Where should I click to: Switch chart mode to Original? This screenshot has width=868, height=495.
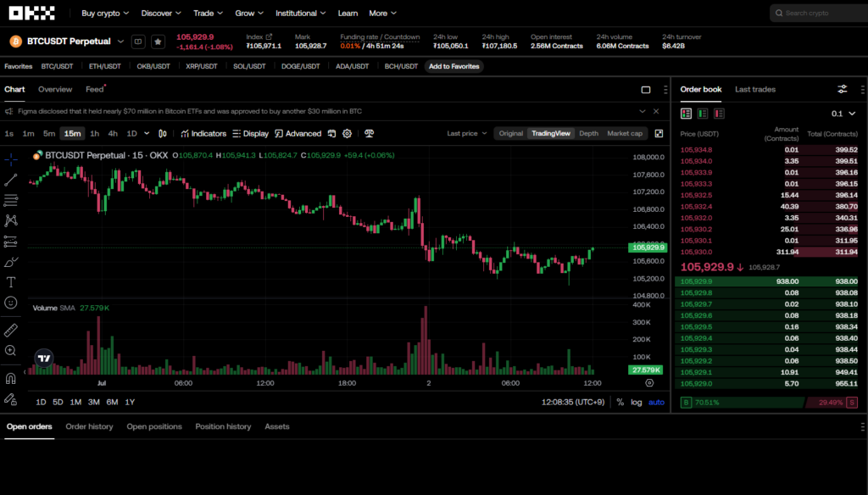coord(510,133)
